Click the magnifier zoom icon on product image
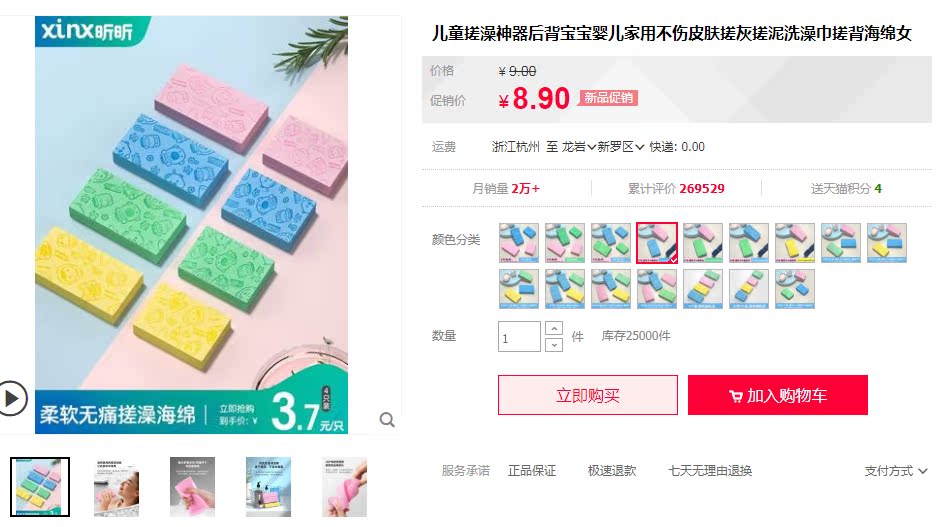946x527 pixels. tap(387, 420)
